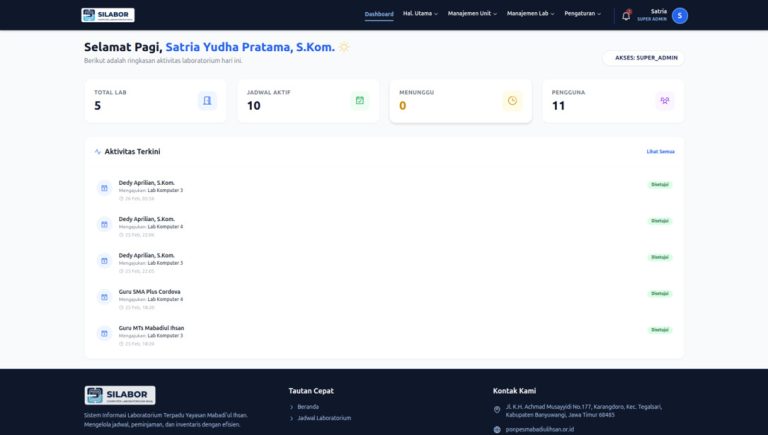Click the SILABOR footer logo
Viewport: 768px width, 435px height.
(x=120, y=395)
